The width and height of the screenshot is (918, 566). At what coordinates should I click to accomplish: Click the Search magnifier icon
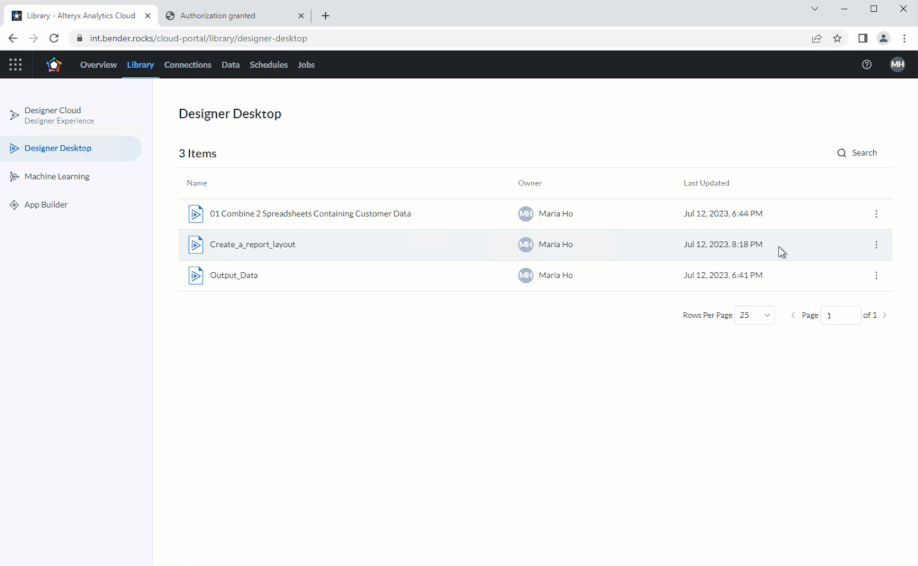[x=842, y=153]
